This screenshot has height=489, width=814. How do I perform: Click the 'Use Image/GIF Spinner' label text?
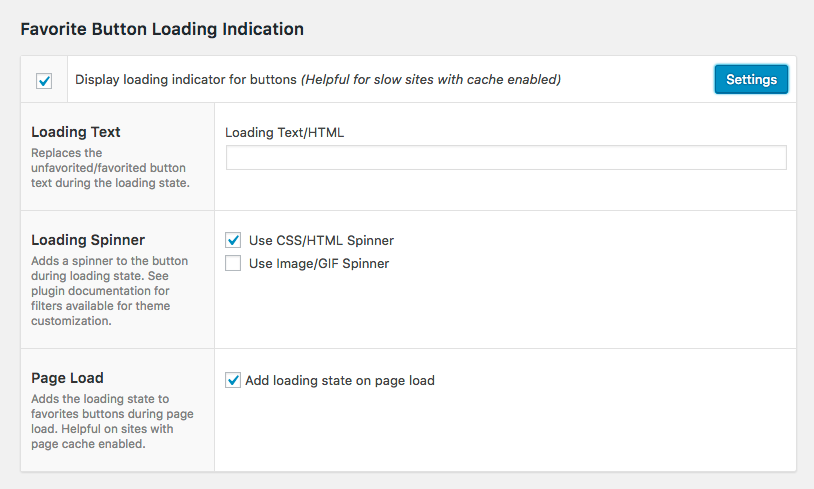[x=318, y=264]
